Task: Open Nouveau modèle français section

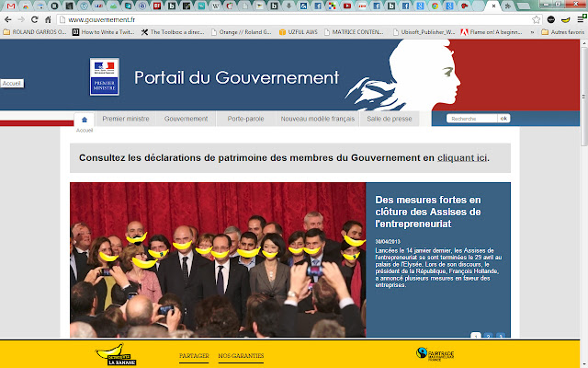Action: pyautogui.click(x=317, y=119)
